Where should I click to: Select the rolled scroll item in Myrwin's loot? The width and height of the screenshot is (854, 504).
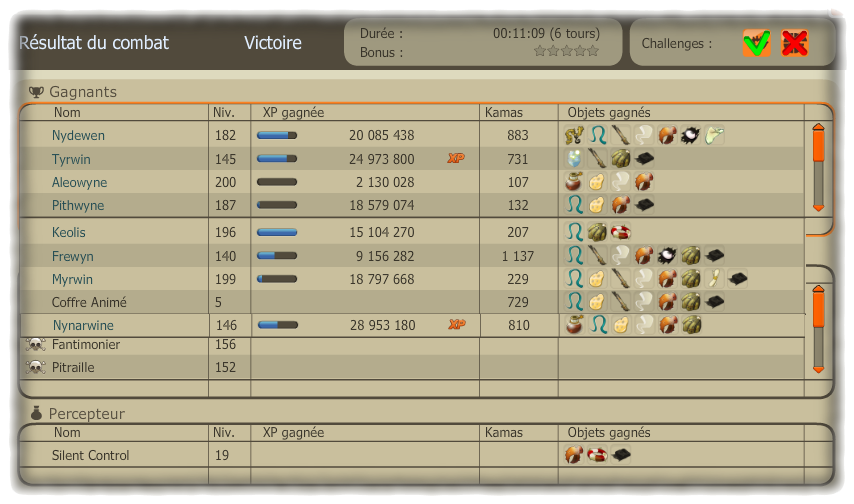point(714,279)
